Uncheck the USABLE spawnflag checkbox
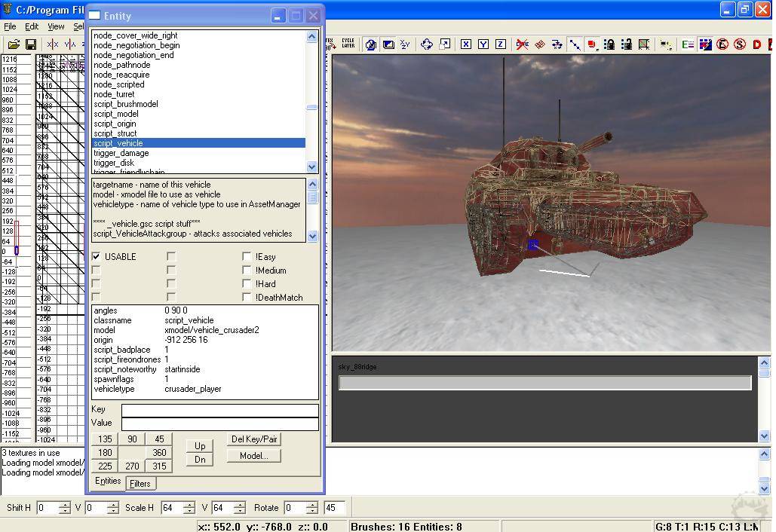 97,257
